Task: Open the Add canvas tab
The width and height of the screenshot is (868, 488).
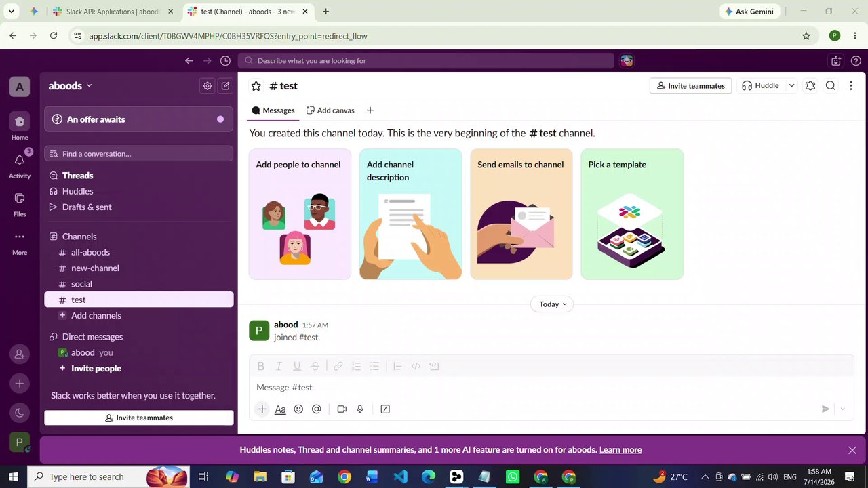Action: (x=330, y=110)
